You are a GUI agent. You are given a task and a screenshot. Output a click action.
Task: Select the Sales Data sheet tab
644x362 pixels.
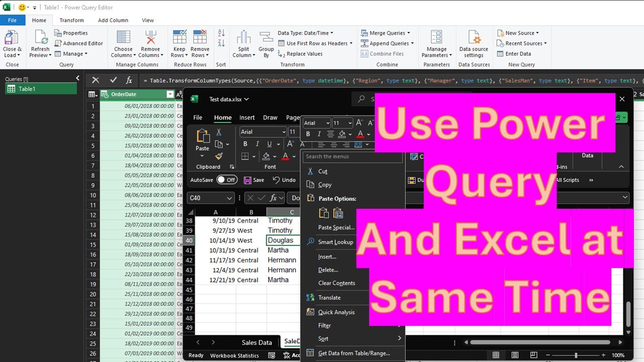257,342
